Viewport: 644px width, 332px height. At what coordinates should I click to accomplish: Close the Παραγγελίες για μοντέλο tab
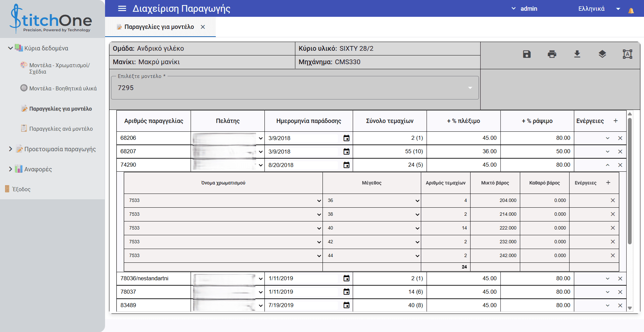(203, 27)
